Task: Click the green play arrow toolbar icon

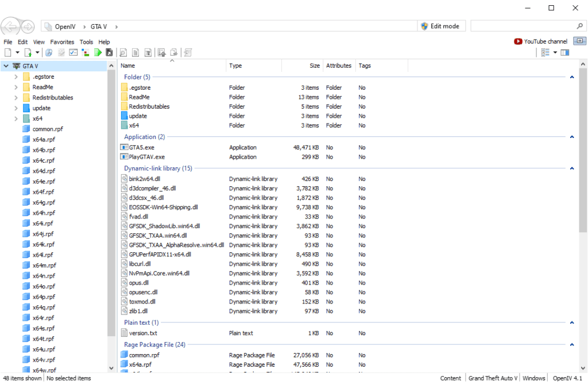Action: (98, 52)
